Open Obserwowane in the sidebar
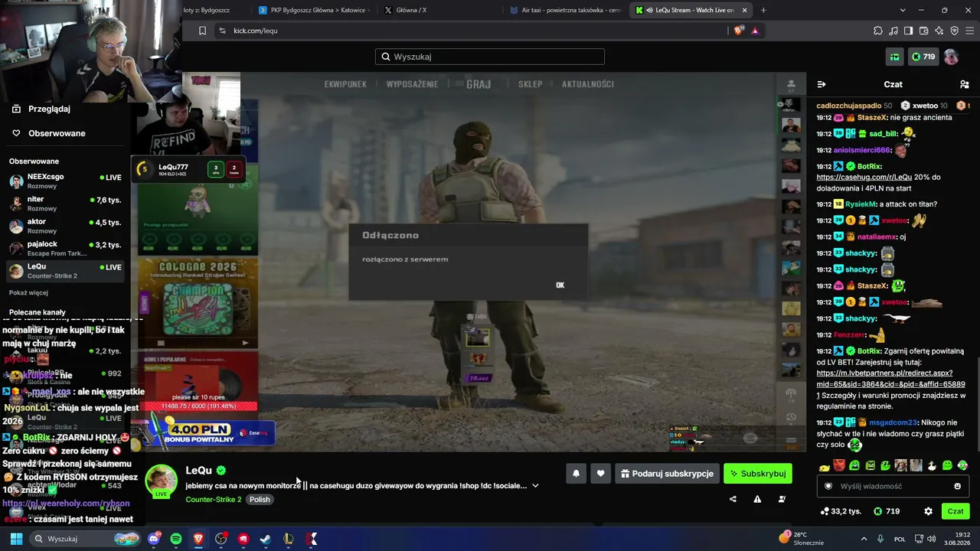Screen dimensions: 980x551 coord(57,133)
